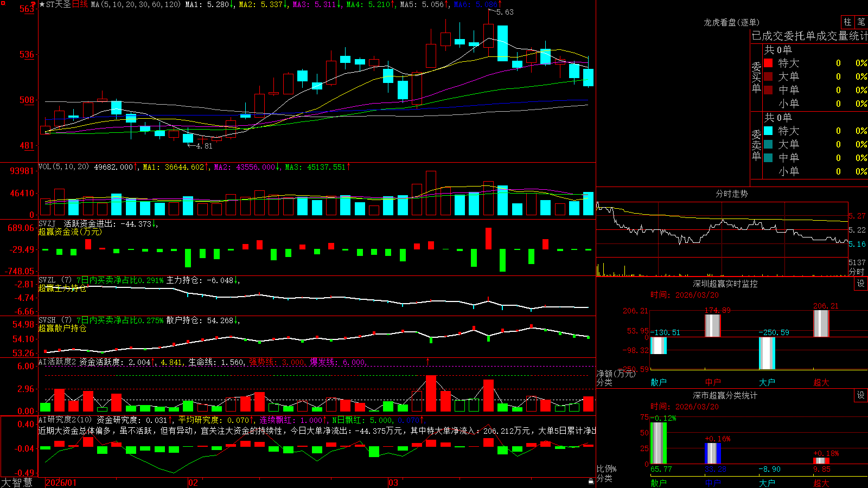Screen dimensions: 868x488
Task: Click the 02 month marker on timeline
Action: [193, 483]
